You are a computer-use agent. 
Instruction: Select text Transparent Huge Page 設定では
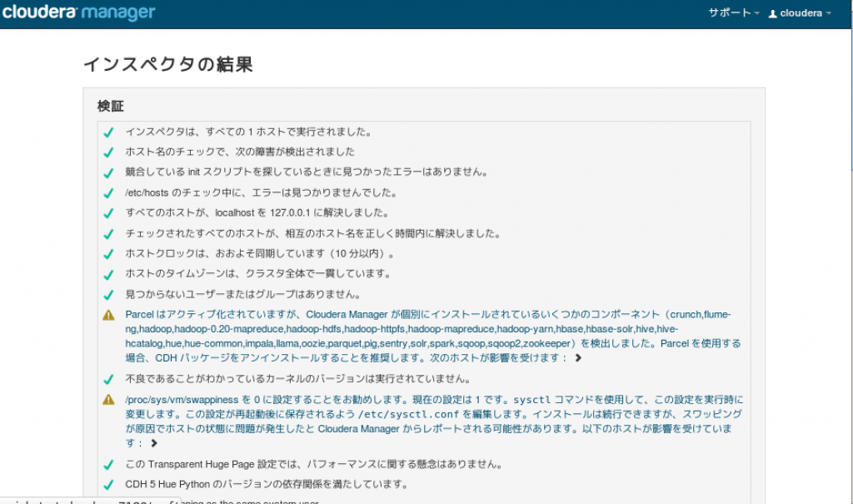click(314, 464)
